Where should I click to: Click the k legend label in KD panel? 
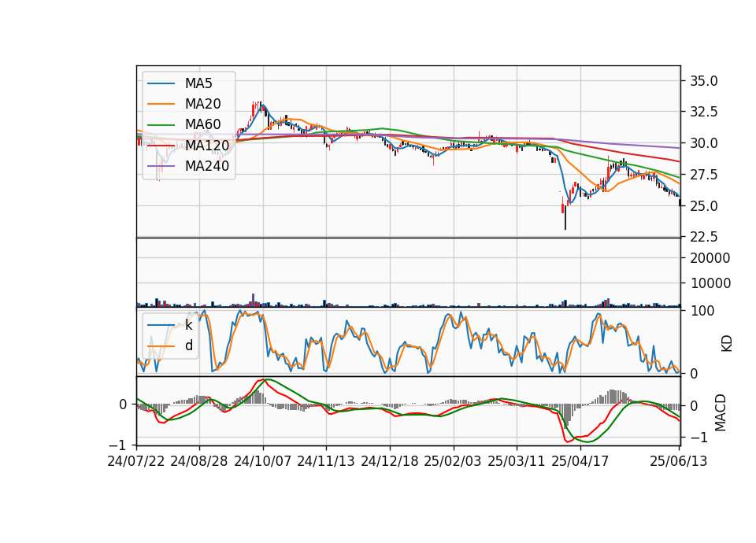188,325
